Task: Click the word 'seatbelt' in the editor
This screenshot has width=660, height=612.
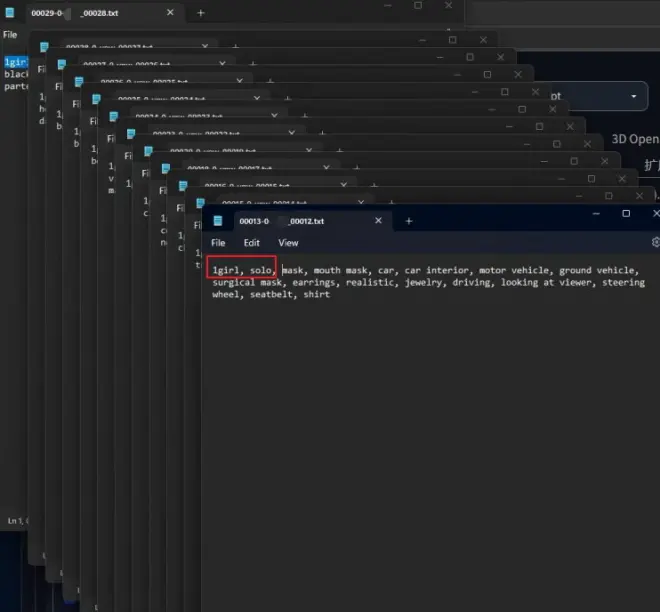Action: (271, 294)
